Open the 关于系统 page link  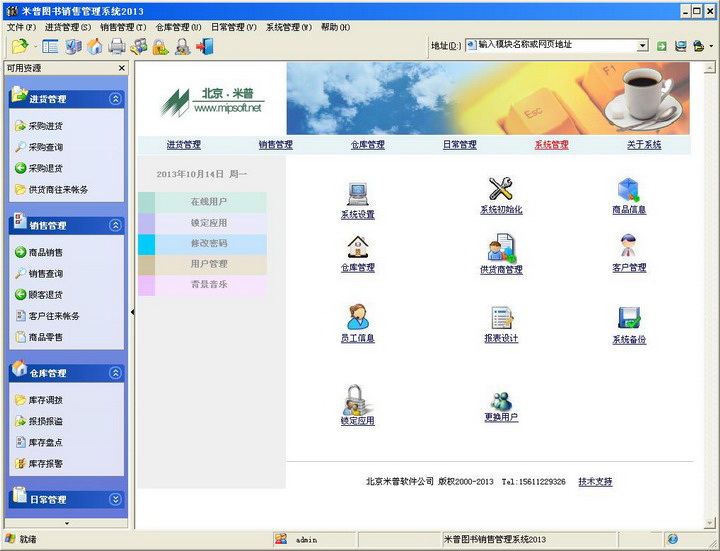pyautogui.click(x=644, y=145)
